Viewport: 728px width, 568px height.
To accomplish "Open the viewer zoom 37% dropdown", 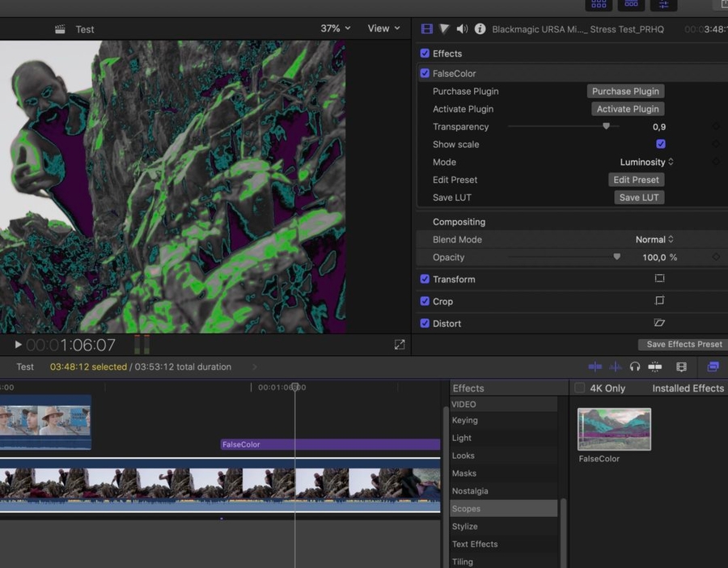I will [336, 28].
